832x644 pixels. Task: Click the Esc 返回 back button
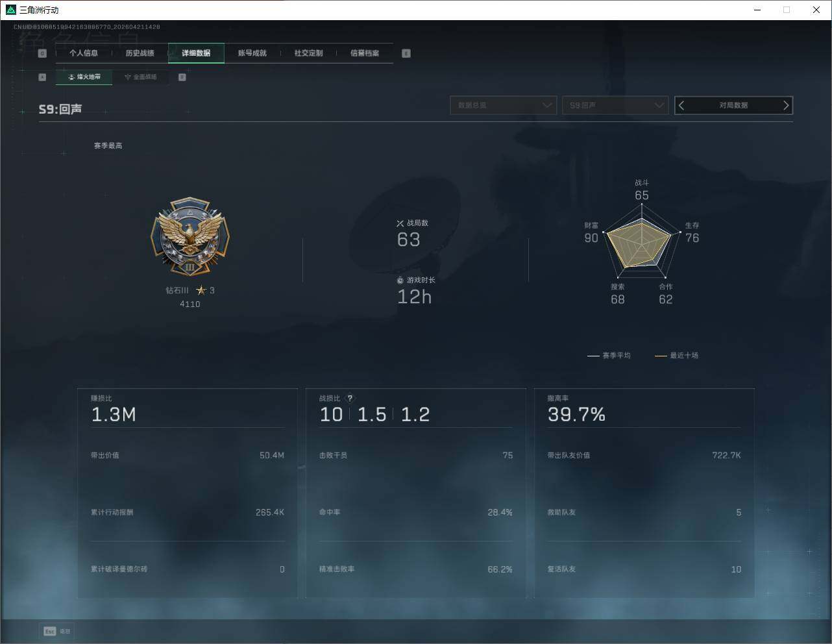point(57,631)
